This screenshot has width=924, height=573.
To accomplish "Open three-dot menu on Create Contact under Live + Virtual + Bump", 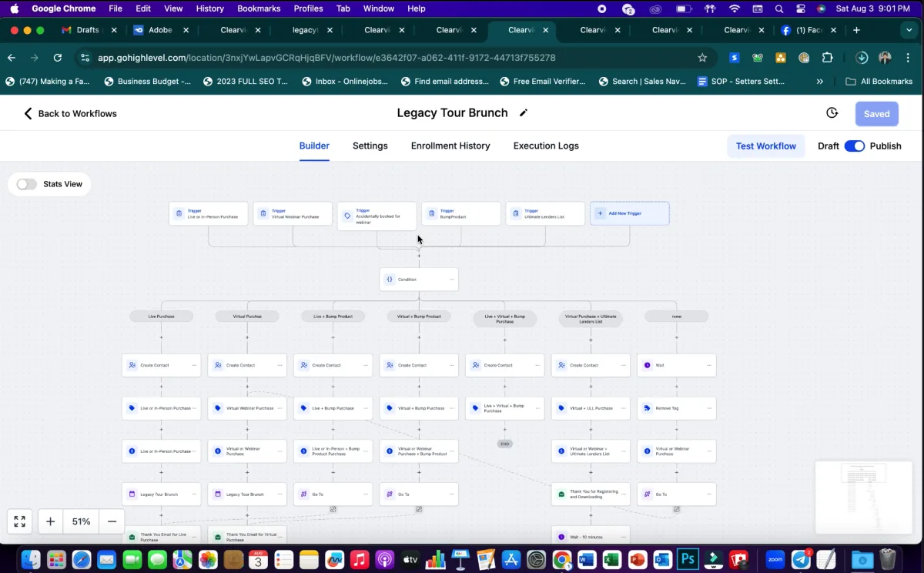I will tap(537, 365).
